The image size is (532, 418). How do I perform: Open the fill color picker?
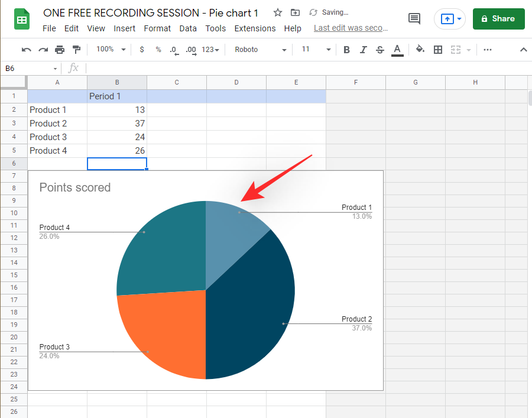coord(420,50)
